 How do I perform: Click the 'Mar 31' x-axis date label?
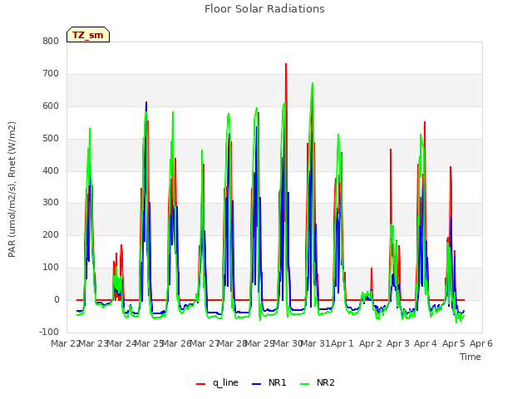(x=315, y=343)
